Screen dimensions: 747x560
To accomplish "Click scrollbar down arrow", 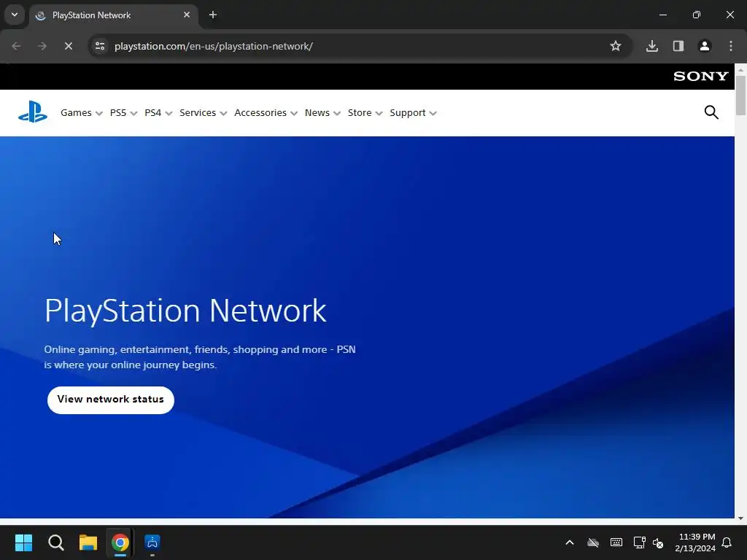I will [x=740, y=518].
